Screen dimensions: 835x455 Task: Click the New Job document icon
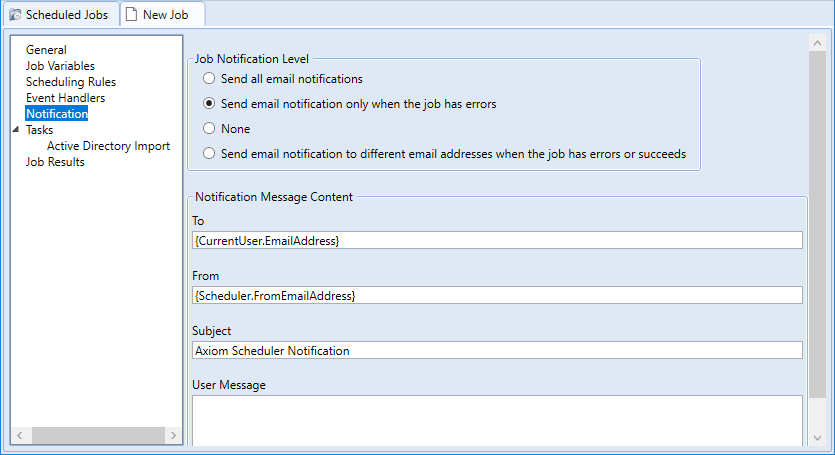point(131,15)
